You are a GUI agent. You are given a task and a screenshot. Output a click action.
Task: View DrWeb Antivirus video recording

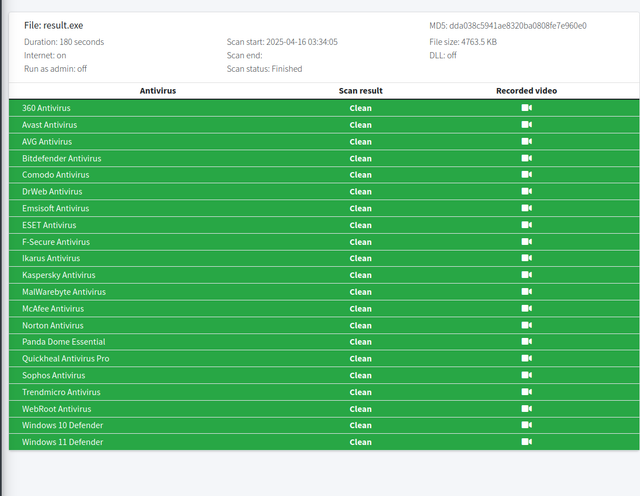click(x=527, y=191)
